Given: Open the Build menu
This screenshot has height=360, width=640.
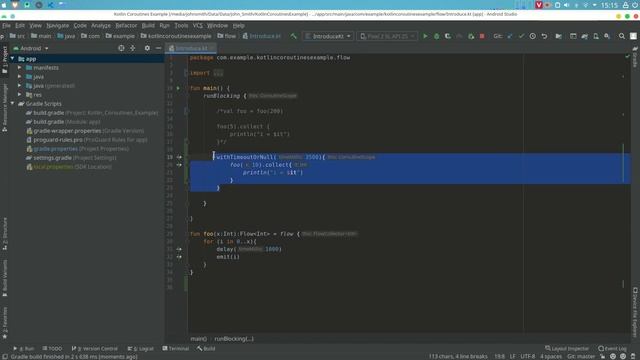Looking at the screenshot, I should (x=148, y=25).
